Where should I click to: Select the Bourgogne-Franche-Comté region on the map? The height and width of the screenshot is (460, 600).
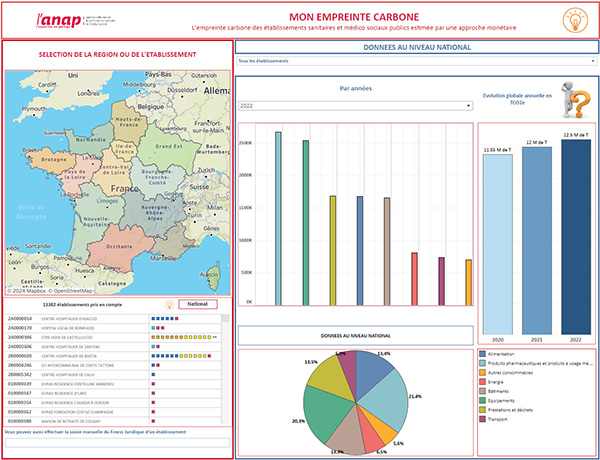pyautogui.click(x=157, y=177)
